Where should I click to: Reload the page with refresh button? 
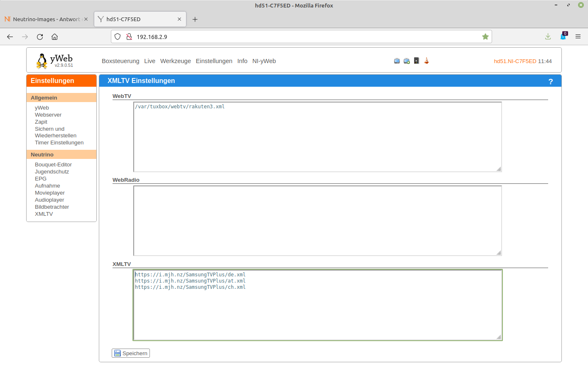point(40,37)
